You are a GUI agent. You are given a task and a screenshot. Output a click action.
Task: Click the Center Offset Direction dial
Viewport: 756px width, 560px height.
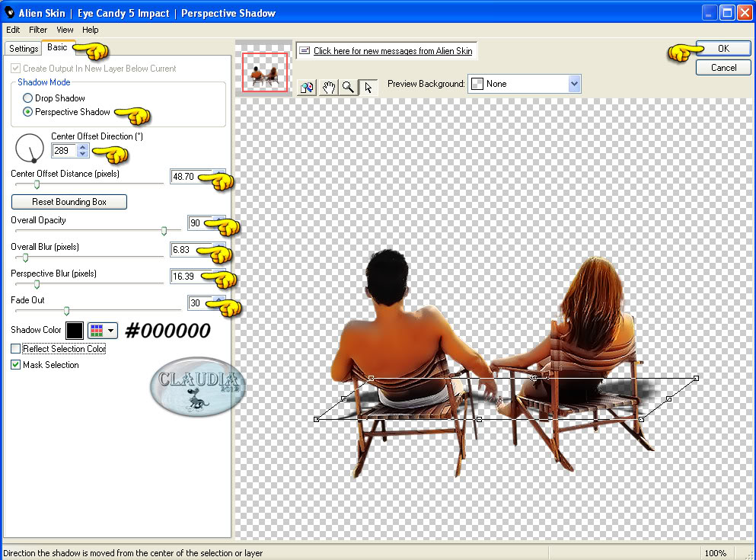coord(30,148)
